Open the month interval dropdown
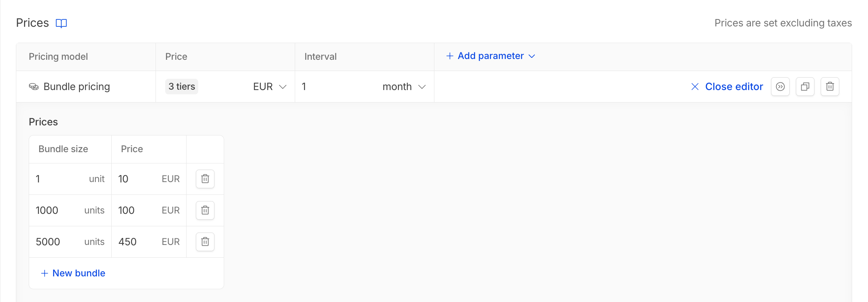The height and width of the screenshot is (302, 868). pyautogui.click(x=404, y=87)
